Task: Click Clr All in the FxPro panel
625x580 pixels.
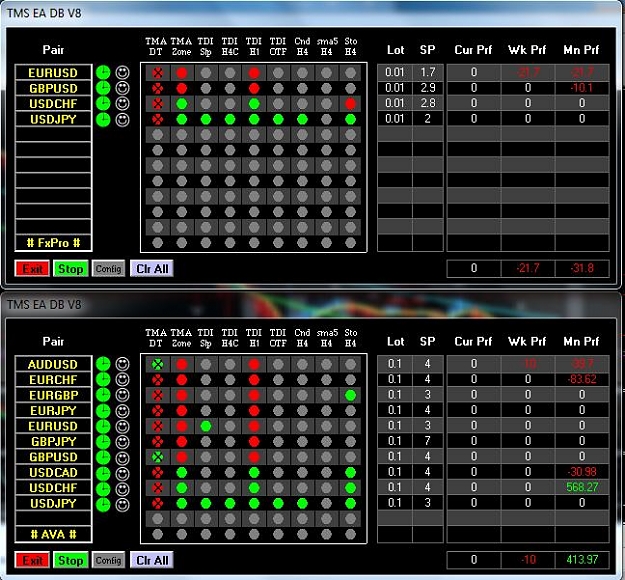Action: [152, 269]
